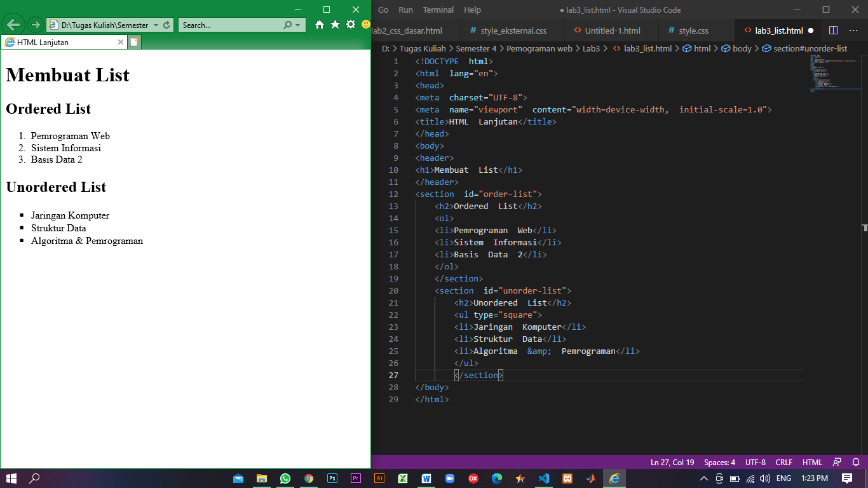Screen dimensions: 868x488
Task: Click the search magnifier in the IE search box
Action: click(x=287, y=25)
